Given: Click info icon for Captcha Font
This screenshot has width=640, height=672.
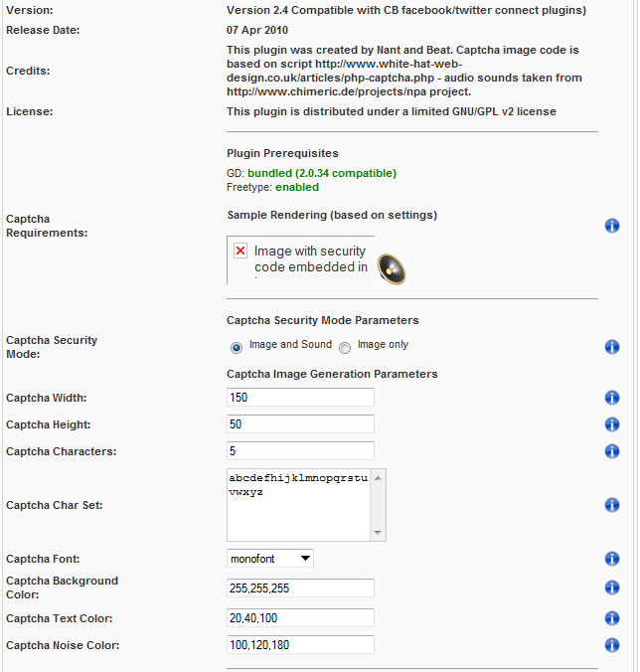Looking at the screenshot, I should pos(612,559).
